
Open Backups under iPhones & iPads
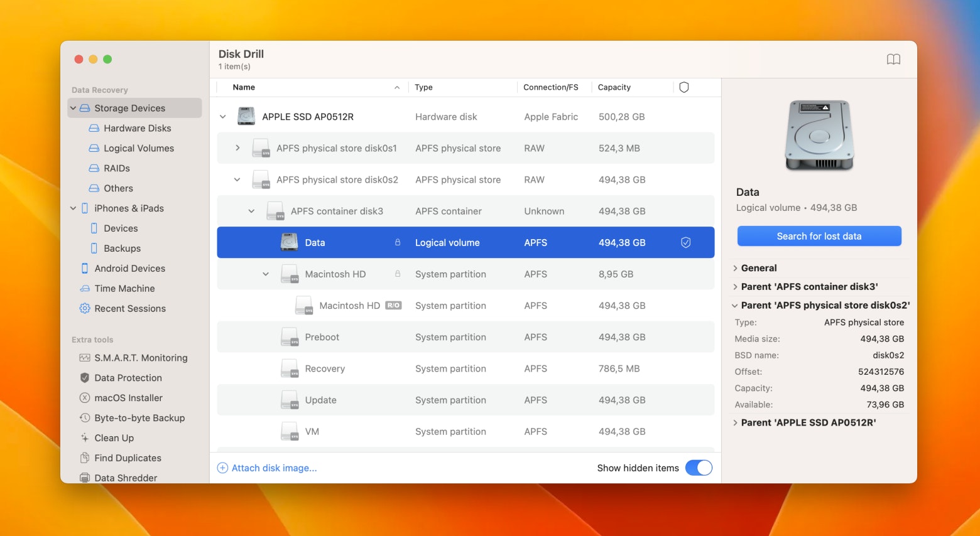122,249
